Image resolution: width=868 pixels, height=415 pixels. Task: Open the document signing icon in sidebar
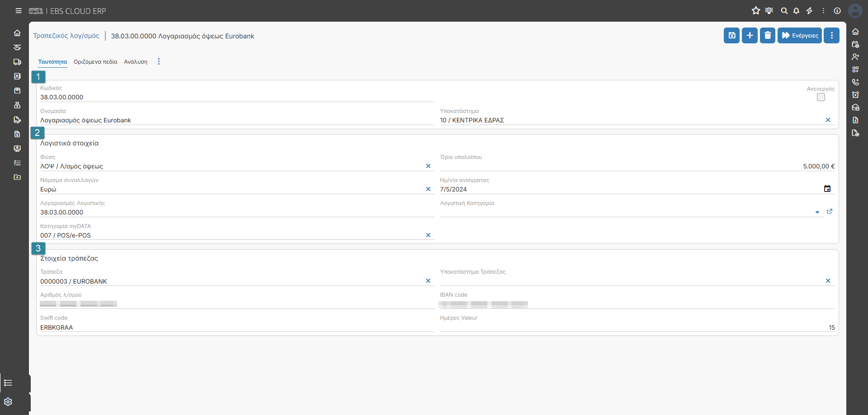pos(17,120)
